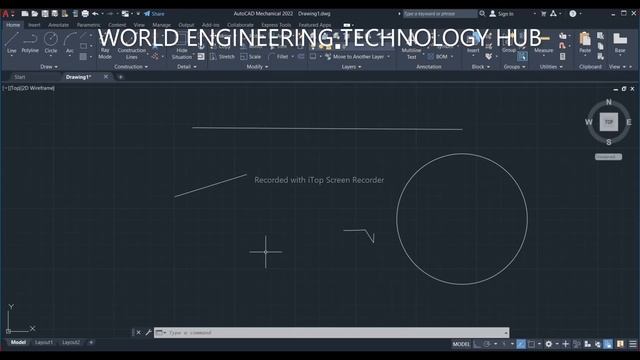Open the undo history dropdown arrow
Image resolution: width=640 pixels, height=360 pixels.
[x=102, y=13]
